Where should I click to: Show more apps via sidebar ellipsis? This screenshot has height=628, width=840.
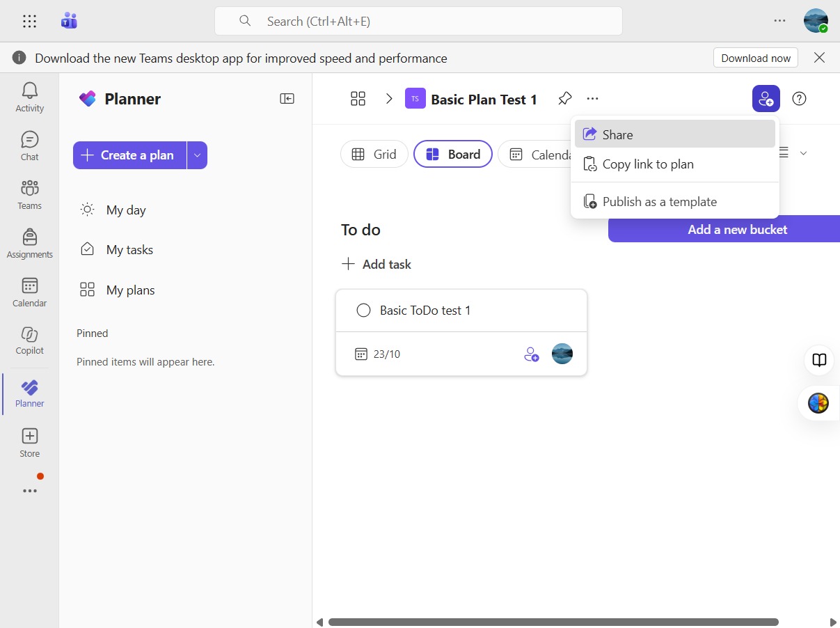click(29, 491)
